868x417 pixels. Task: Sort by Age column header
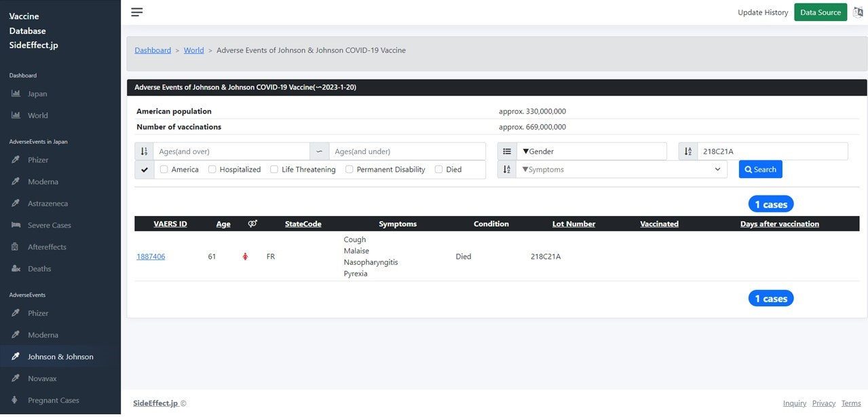point(223,223)
